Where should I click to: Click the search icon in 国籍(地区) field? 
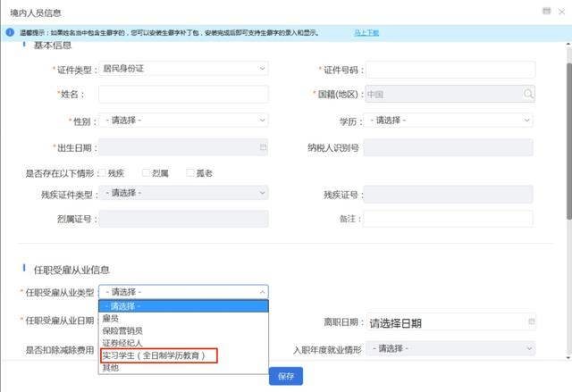(528, 94)
